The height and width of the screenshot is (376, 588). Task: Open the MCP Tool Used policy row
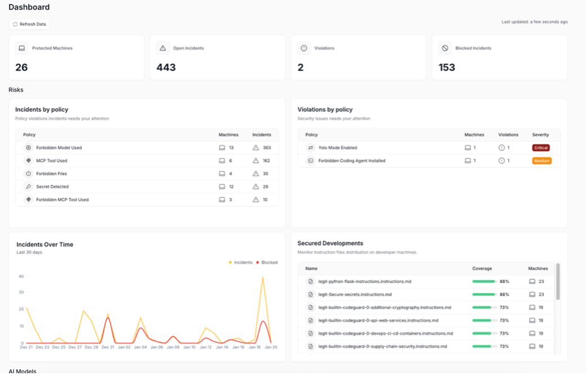point(52,161)
